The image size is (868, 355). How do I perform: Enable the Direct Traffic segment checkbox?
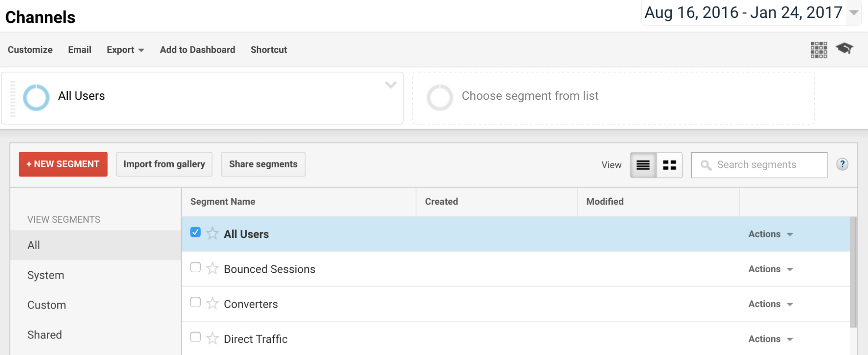(195, 337)
